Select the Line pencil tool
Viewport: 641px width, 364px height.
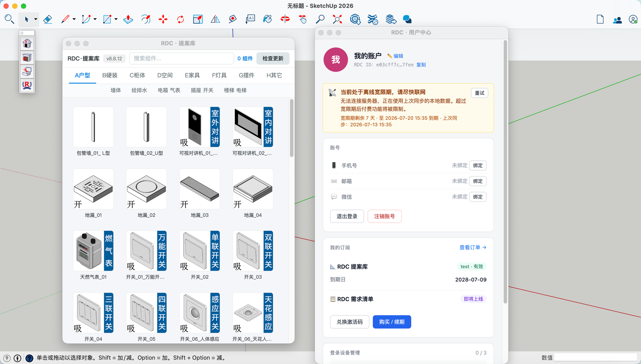pyautogui.click(x=65, y=19)
